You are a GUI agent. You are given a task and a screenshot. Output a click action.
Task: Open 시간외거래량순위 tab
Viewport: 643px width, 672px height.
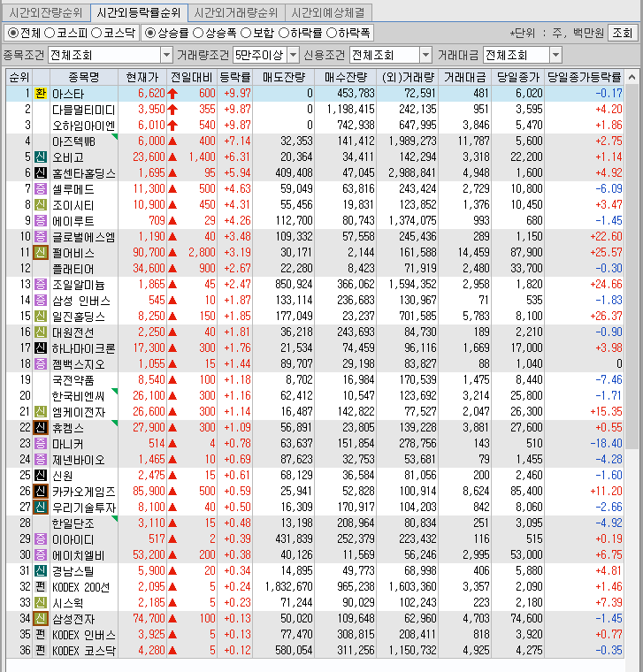[x=236, y=12]
